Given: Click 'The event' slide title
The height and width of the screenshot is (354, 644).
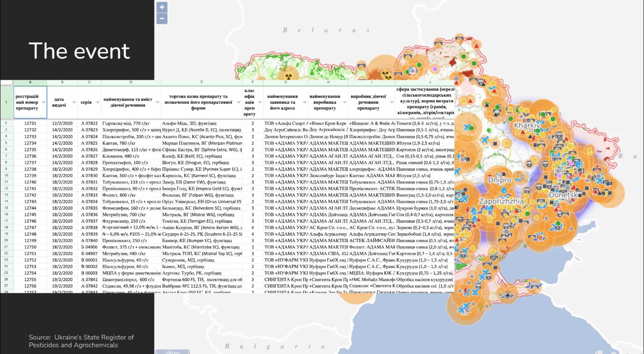Looking at the screenshot, I should click(79, 51).
